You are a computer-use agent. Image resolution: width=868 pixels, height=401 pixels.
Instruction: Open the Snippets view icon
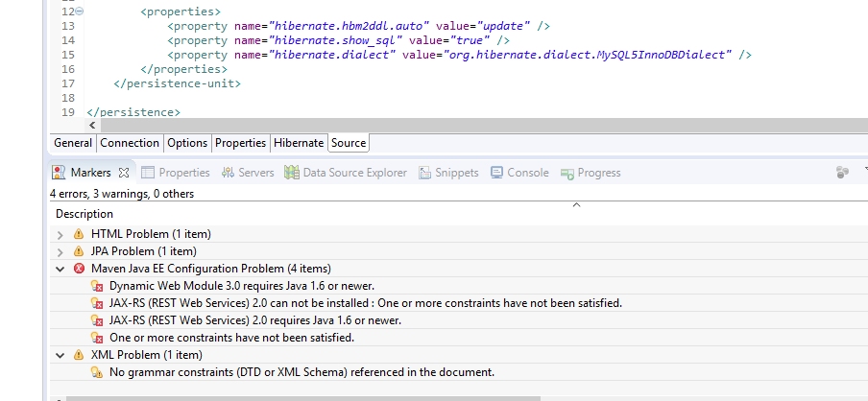click(x=424, y=173)
